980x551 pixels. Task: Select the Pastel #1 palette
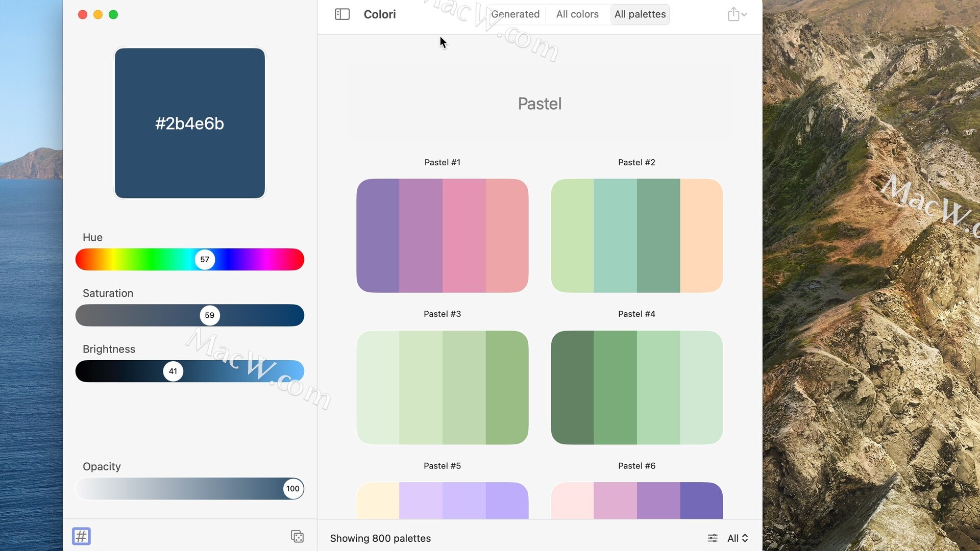pos(442,236)
